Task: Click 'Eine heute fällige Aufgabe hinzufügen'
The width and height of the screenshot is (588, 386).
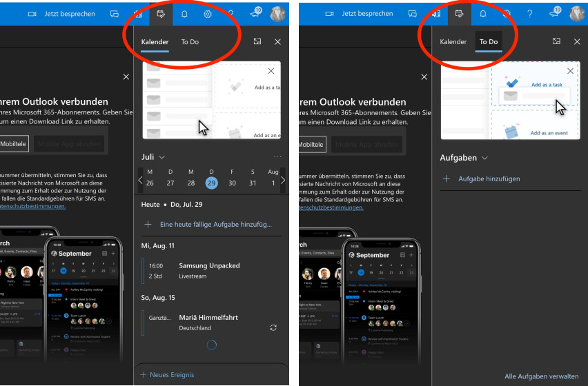Action: [215, 225]
